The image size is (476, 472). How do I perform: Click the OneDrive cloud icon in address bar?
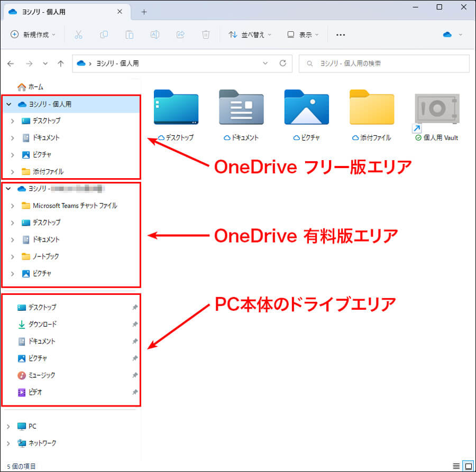pos(81,63)
